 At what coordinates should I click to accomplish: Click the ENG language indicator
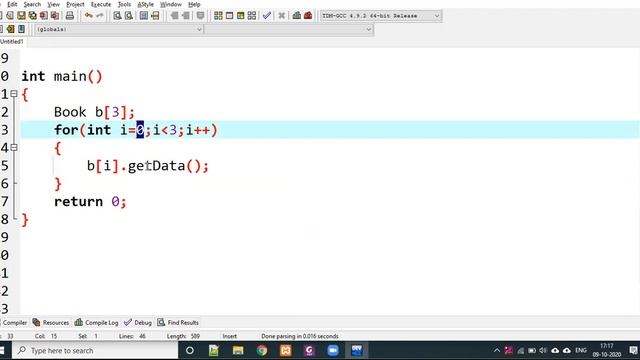click(x=581, y=350)
